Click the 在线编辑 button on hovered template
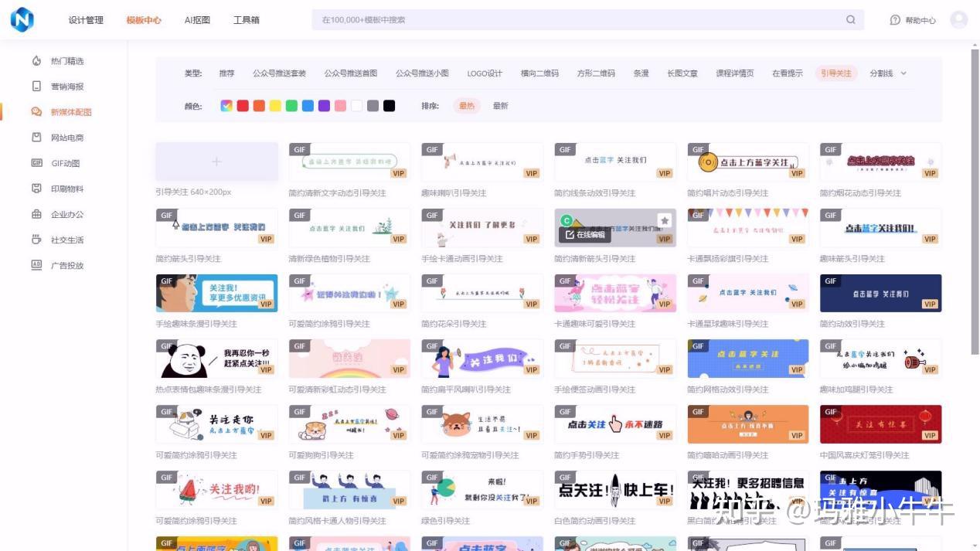This screenshot has height=551, width=980. coord(585,234)
